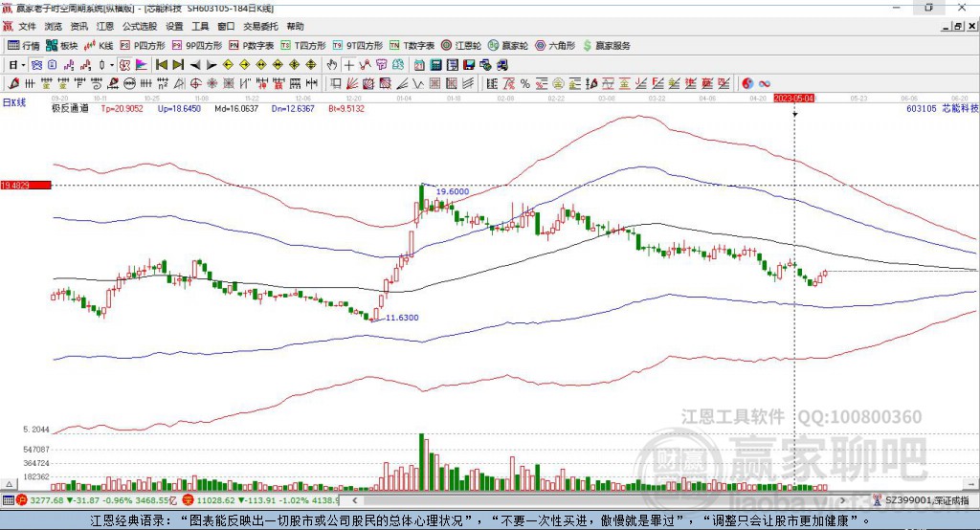
Task: Click the Bt=9.5132 value
Action: 346,109
